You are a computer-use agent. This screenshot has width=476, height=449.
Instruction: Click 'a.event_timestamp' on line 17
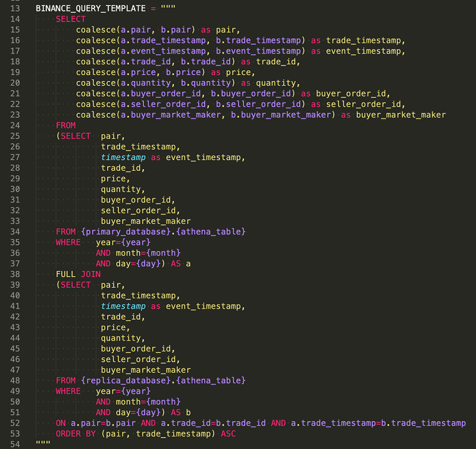click(x=163, y=51)
